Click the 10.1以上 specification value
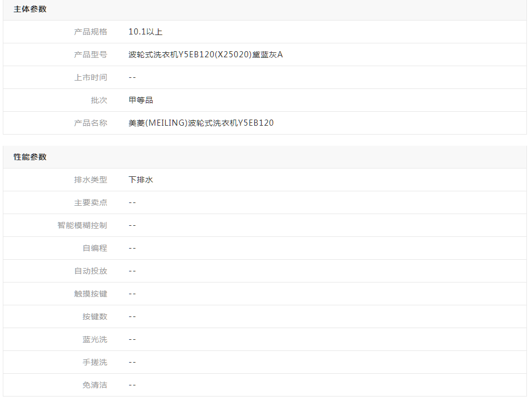The image size is (532, 406). coord(145,32)
